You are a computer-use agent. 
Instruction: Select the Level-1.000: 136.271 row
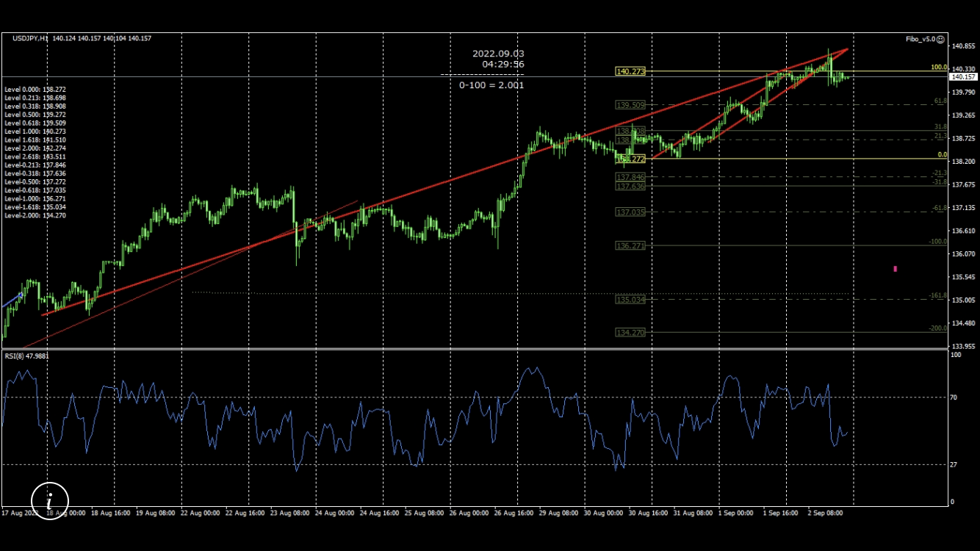pos(35,198)
